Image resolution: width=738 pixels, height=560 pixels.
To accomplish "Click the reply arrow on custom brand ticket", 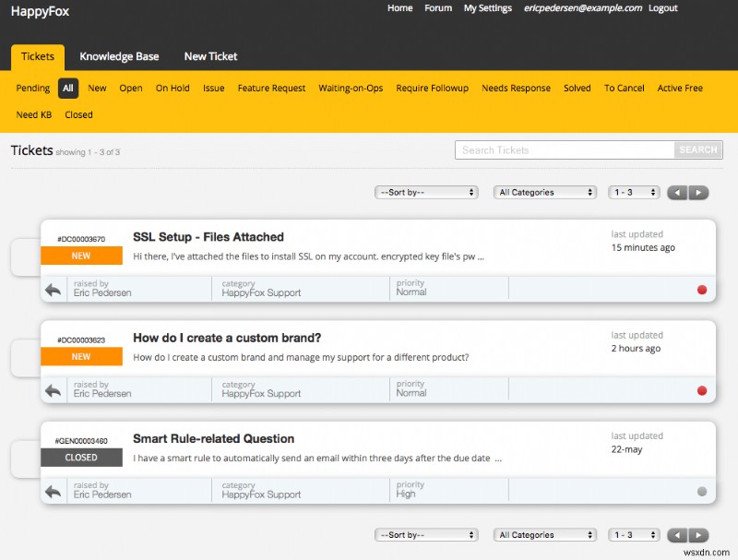I will click(x=53, y=389).
